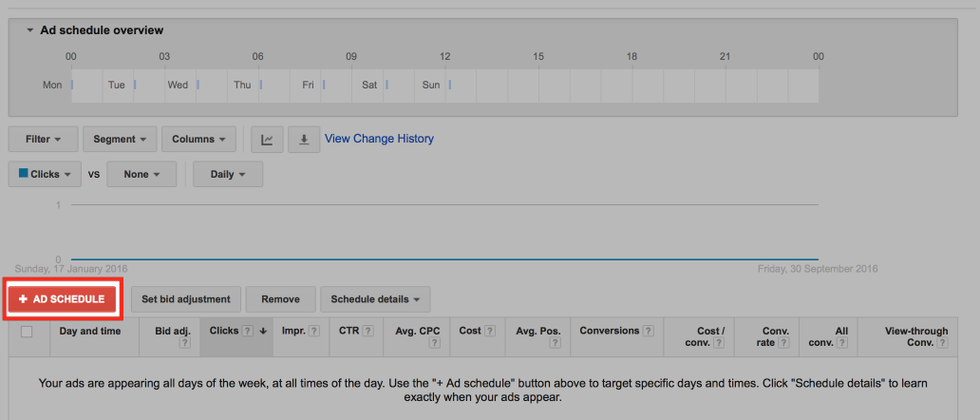The height and width of the screenshot is (420, 980).
Task: Click help icon next to Impr. column
Action: coord(314,332)
